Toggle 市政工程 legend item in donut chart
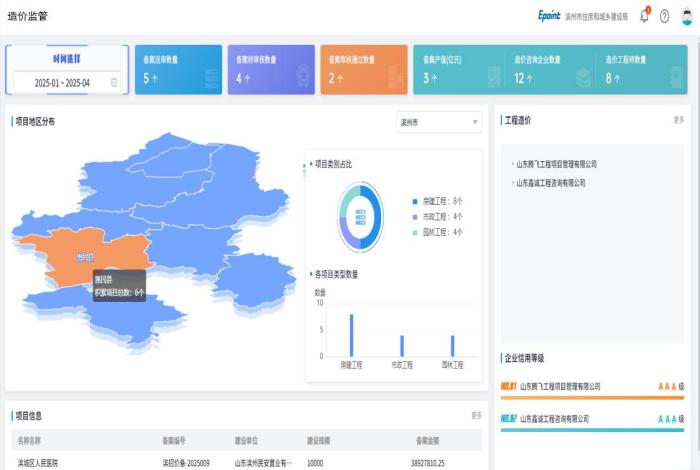The height and width of the screenshot is (470, 700). click(436, 217)
